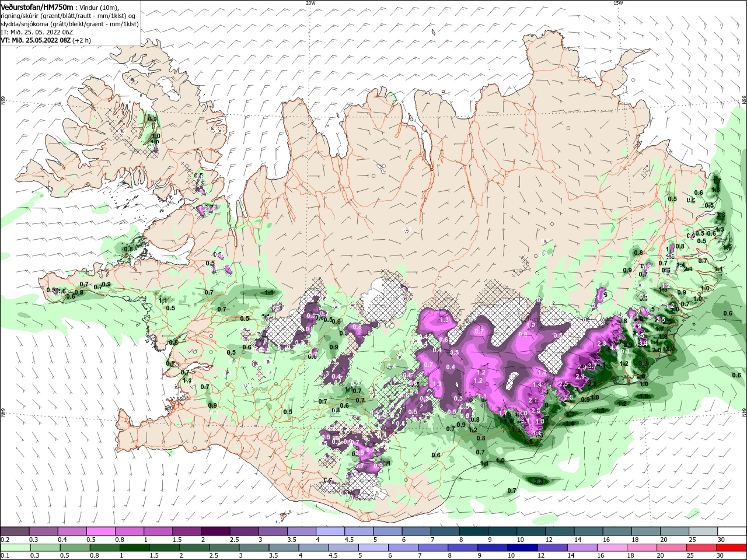Click the bottom-row legend label '30'
This screenshot has width=747, height=560.
click(x=720, y=556)
